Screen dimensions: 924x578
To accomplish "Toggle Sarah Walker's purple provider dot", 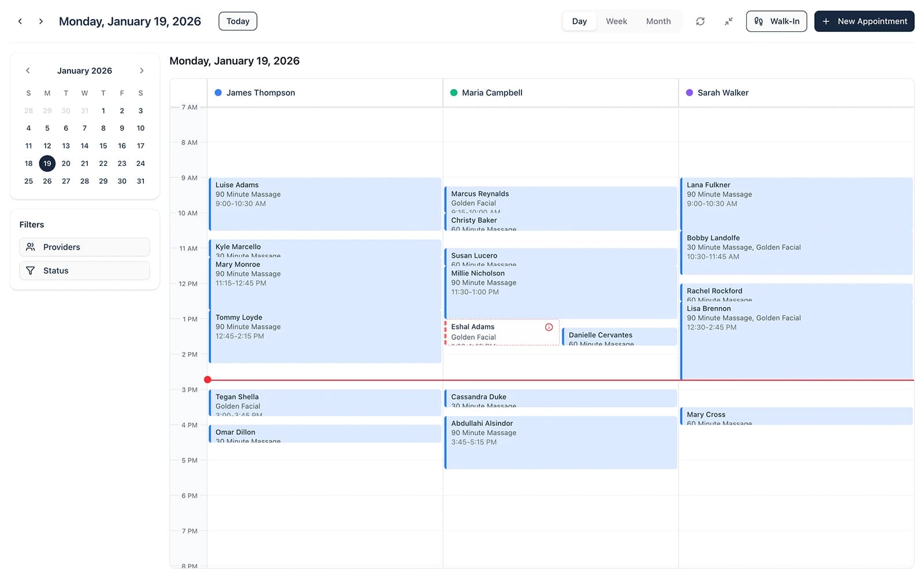I will pyautogui.click(x=689, y=92).
